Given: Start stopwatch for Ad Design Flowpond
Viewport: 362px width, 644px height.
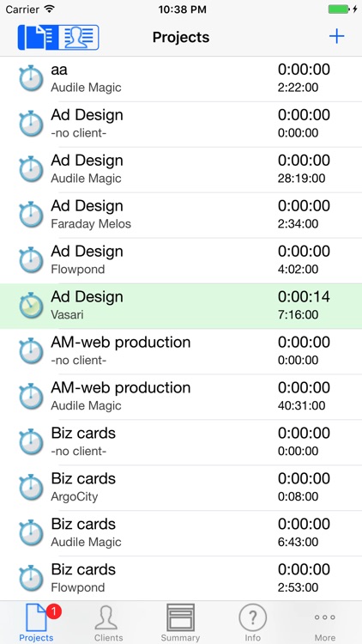Looking at the screenshot, I should pos(31,260).
